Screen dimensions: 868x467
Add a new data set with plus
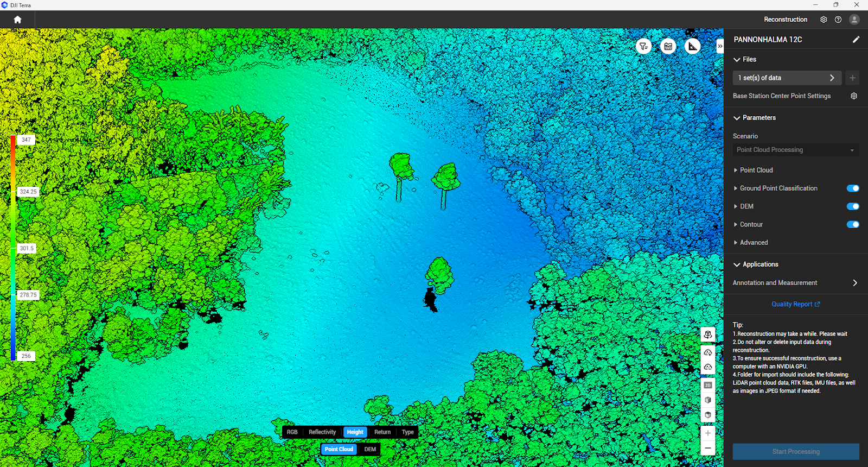point(852,78)
